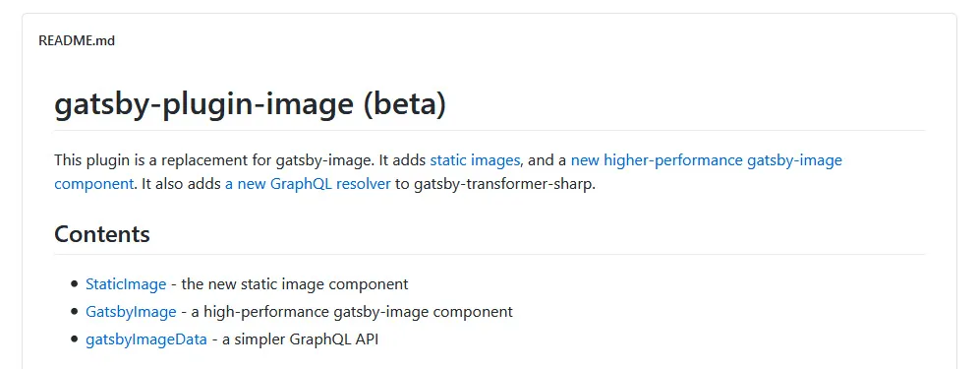Click the divider line under the Contents heading
This screenshot has width=980, height=369.
[x=490, y=255]
